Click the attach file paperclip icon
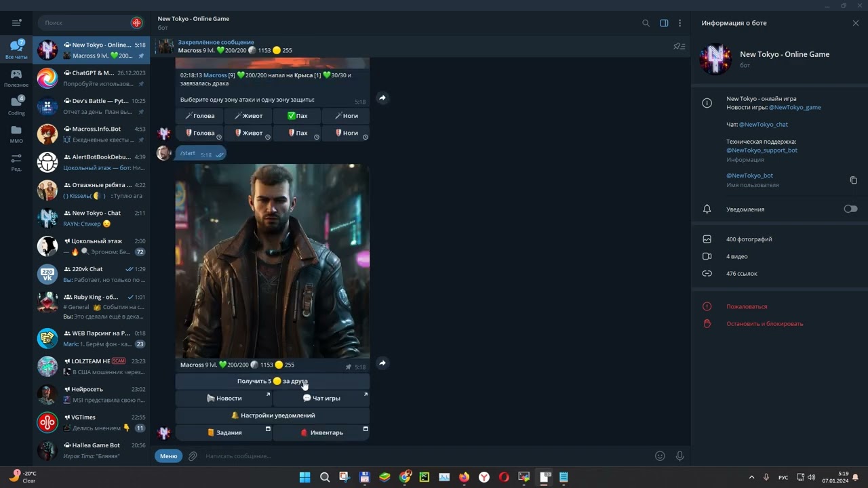868x488 pixels. tap(193, 456)
